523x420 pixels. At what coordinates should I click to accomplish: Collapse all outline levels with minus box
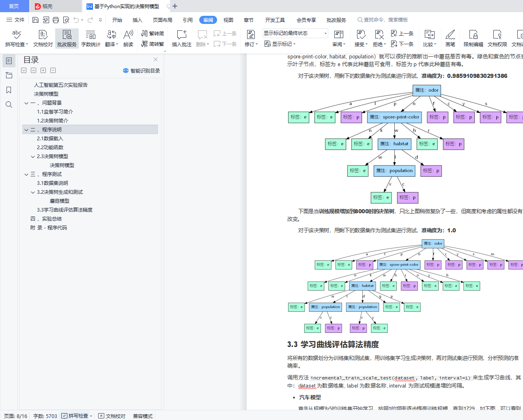click(53, 71)
